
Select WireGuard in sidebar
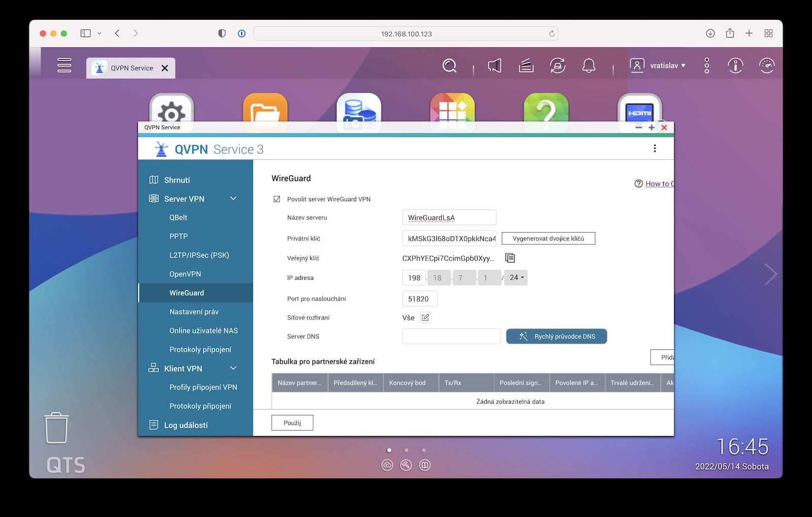196,293
